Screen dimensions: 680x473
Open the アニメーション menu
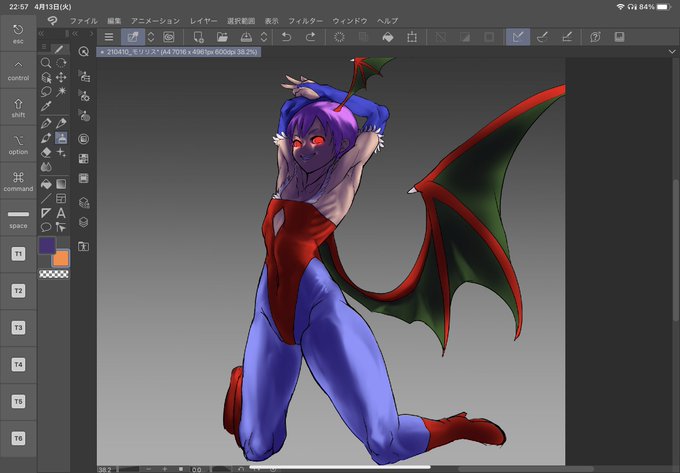155,21
